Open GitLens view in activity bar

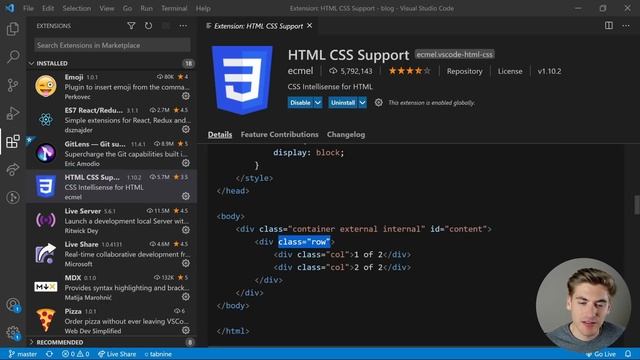[13, 198]
